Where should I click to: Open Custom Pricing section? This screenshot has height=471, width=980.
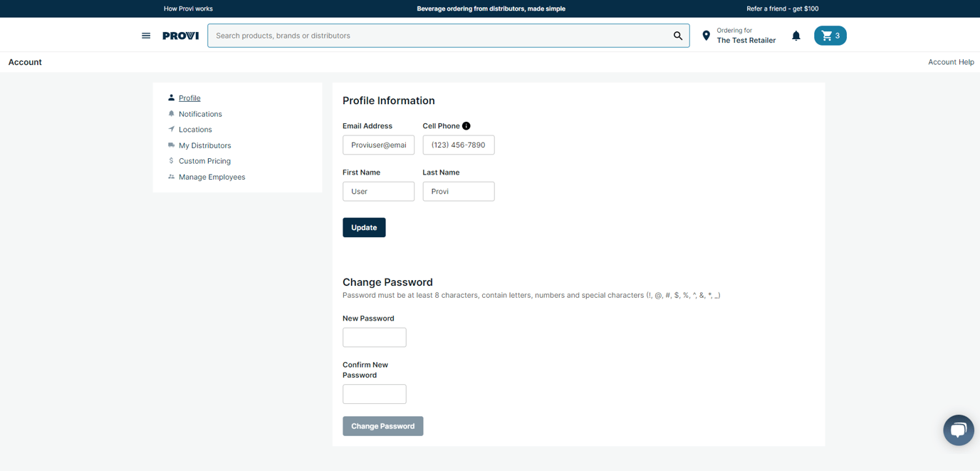[x=204, y=161]
